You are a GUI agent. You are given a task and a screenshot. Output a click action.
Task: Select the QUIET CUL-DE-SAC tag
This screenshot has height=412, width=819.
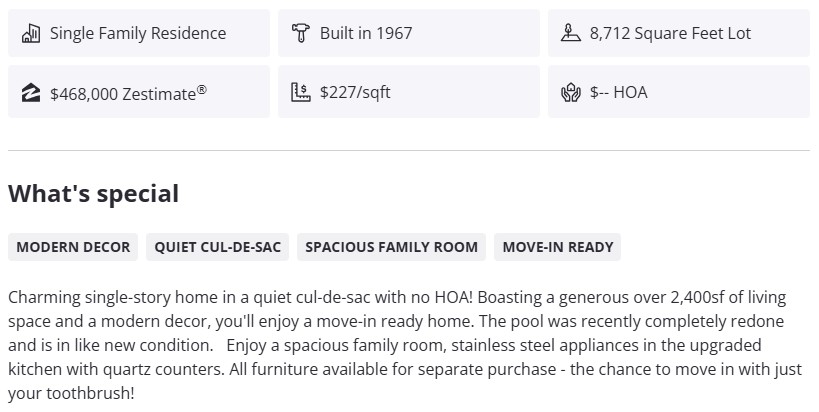(x=218, y=247)
